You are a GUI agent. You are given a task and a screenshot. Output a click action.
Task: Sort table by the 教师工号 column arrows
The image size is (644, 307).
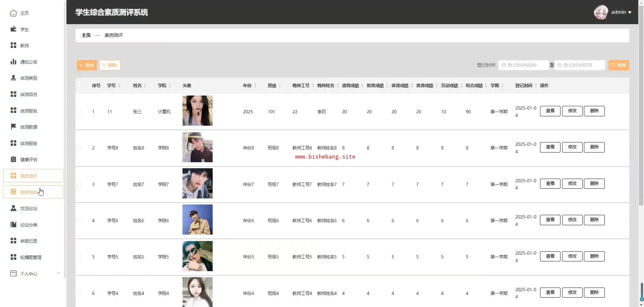click(313, 86)
